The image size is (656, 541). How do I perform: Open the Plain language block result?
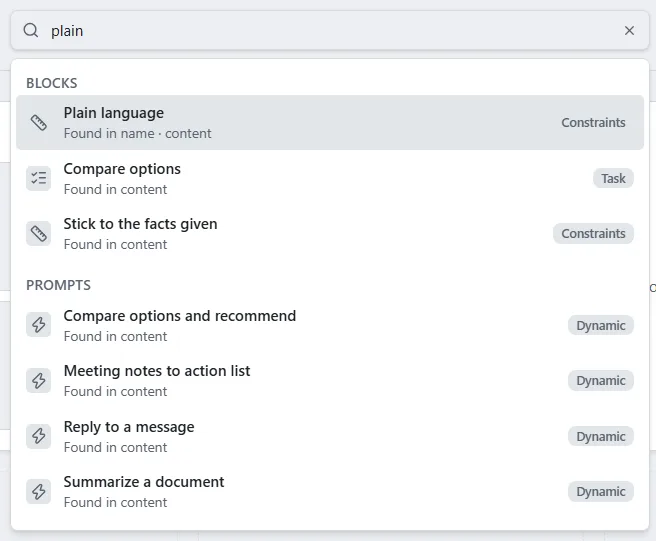tap(330, 123)
